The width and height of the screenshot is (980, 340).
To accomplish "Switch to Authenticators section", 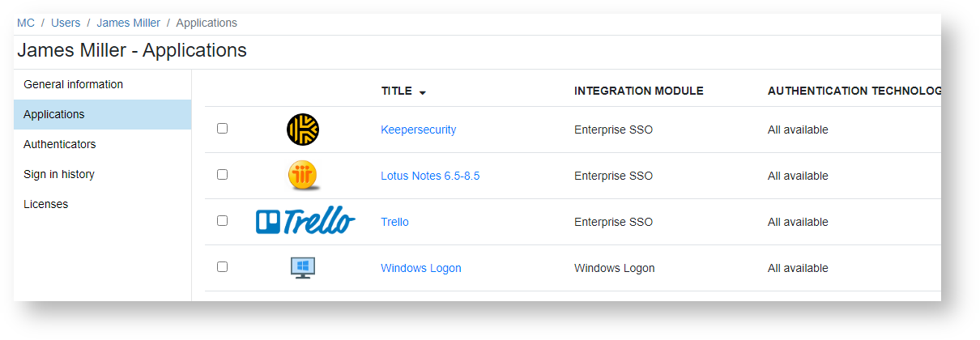I will pyautogui.click(x=60, y=144).
